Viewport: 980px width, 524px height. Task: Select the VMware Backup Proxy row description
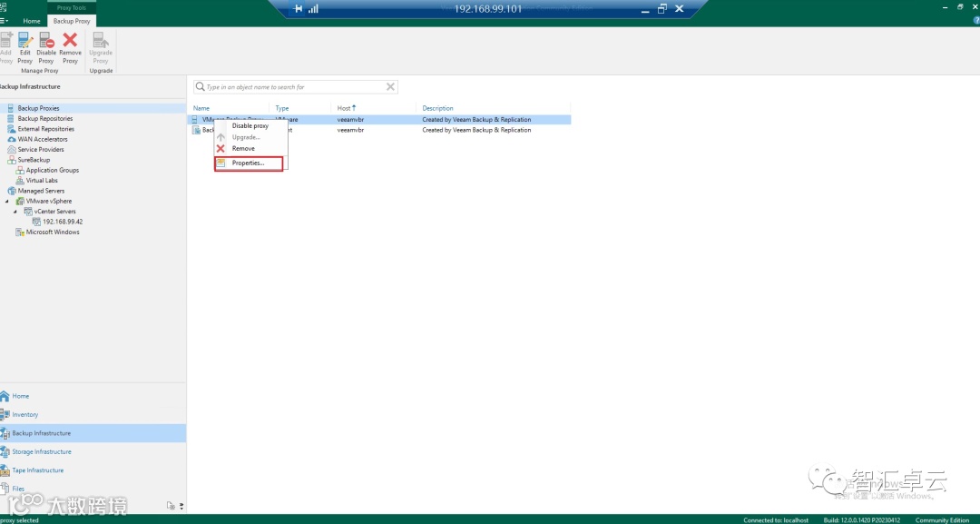tap(476, 120)
